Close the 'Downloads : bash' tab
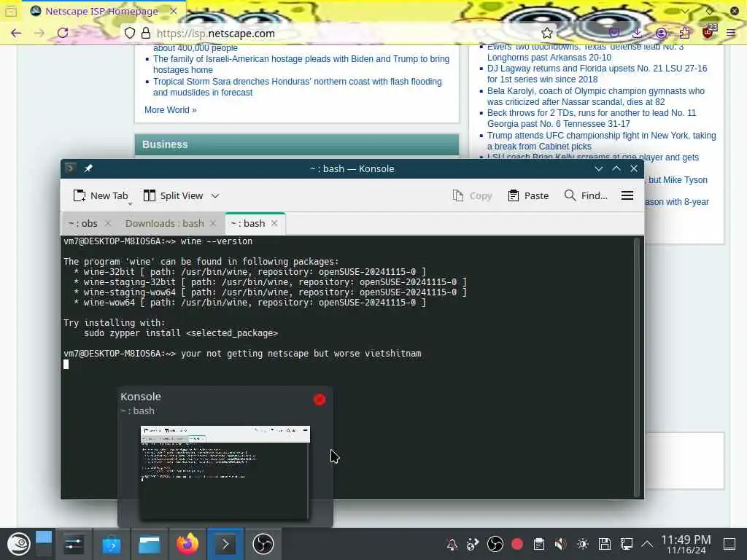Image resolution: width=747 pixels, height=560 pixels. (213, 223)
